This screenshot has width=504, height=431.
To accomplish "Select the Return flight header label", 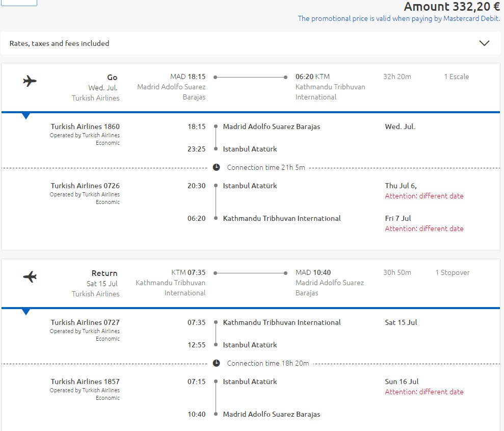I will (104, 273).
